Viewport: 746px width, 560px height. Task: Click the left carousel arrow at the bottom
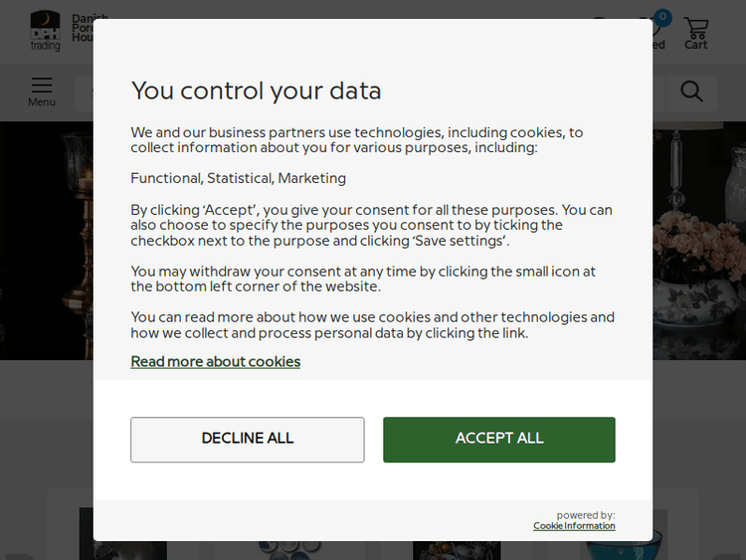coord(18,555)
